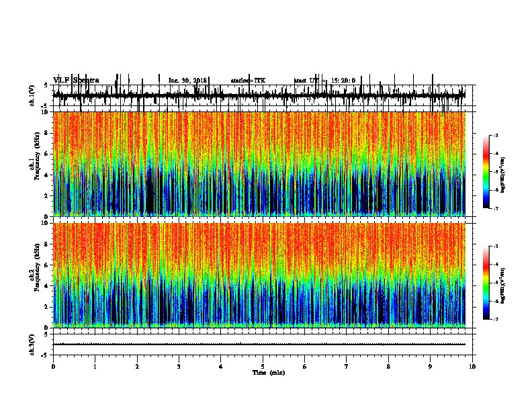The width and height of the screenshot is (532, 411).
Task: Click the "-7" tick on upper color bar
Action: (x=496, y=208)
